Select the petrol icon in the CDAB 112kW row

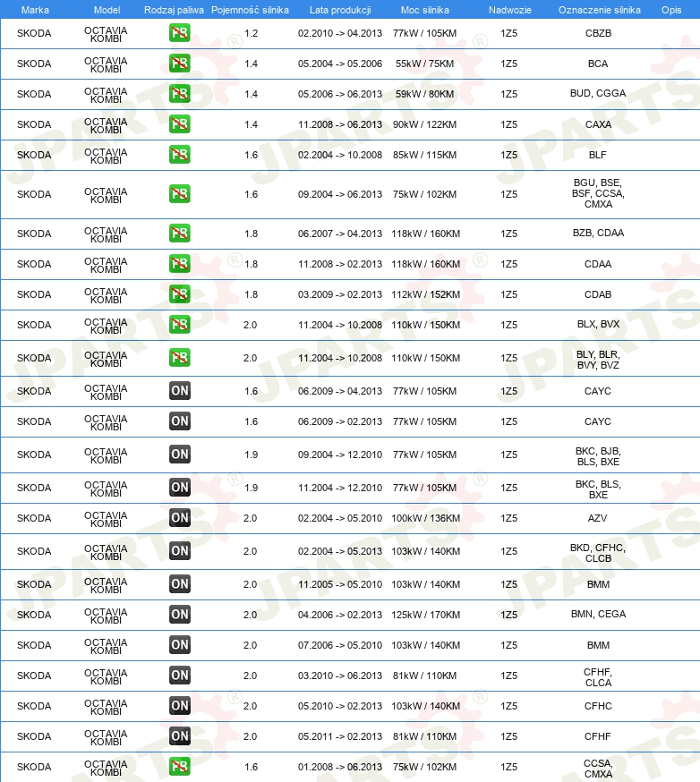point(180,294)
